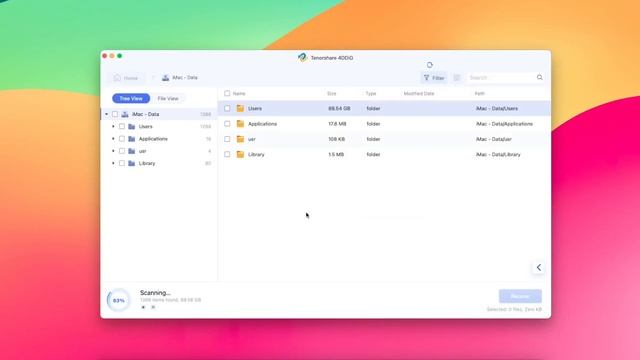Check the Library checkbox in the tree
This screenshot has width=640, height=360.
[x=122, y=163]
